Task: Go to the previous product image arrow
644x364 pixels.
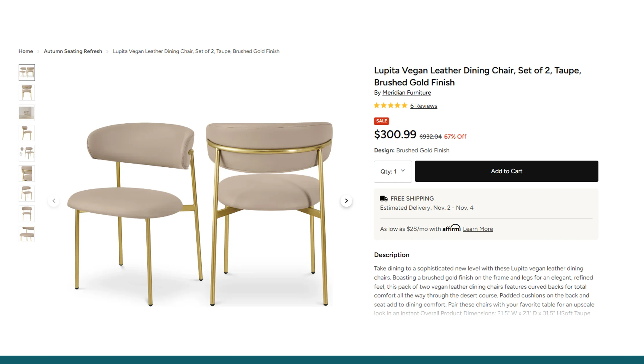Action: 54,201
